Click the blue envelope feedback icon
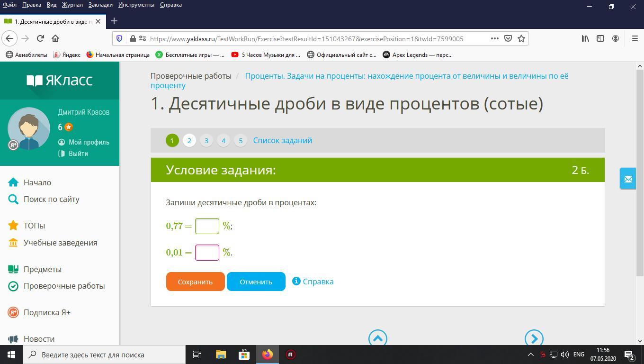 628,179
